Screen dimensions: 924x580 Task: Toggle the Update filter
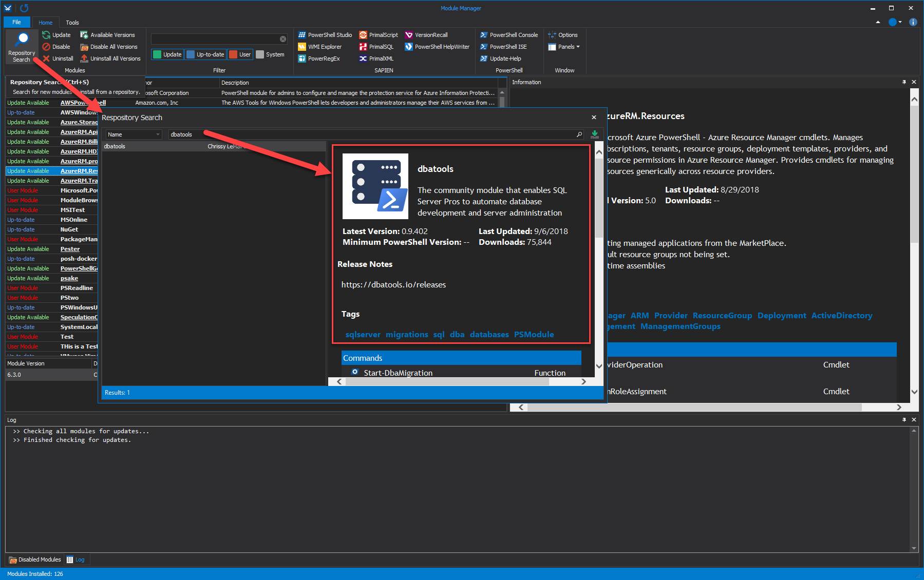tap(167, 54)
